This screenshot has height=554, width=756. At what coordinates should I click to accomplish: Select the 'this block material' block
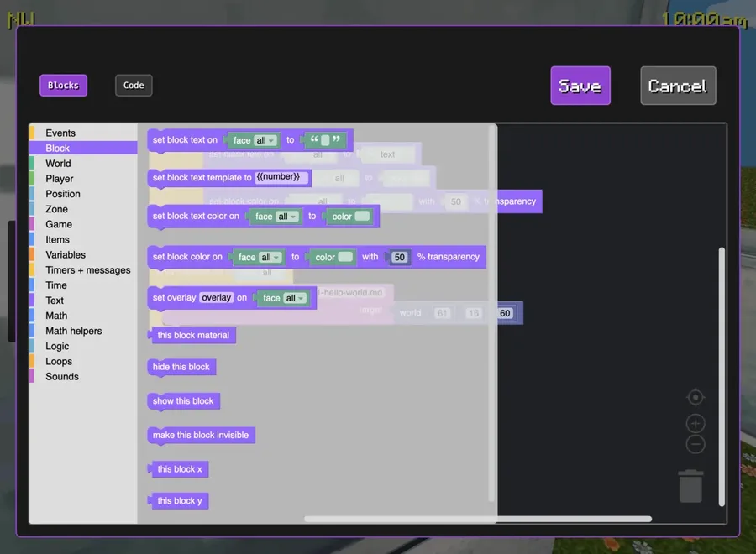click(x=192, y=334)
